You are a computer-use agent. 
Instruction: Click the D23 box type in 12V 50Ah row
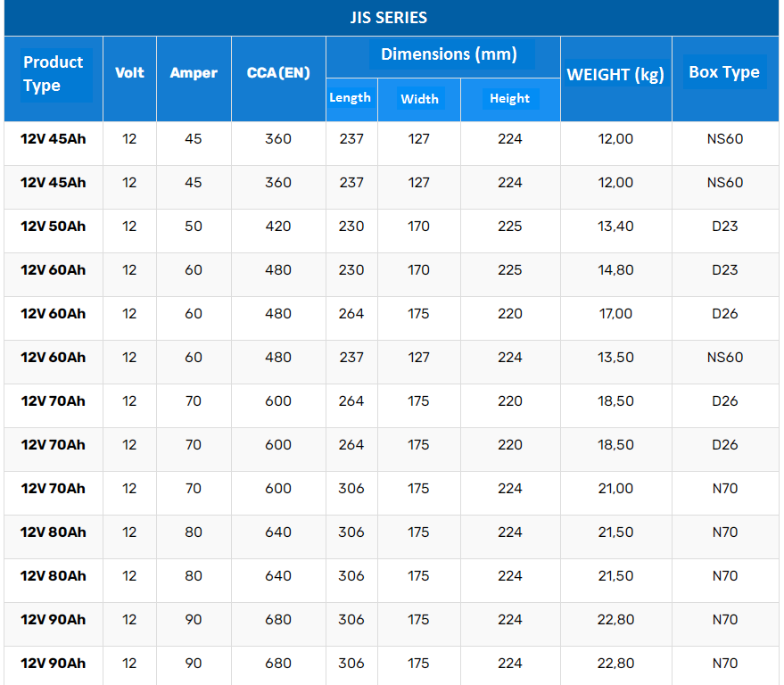click(725, 227)
